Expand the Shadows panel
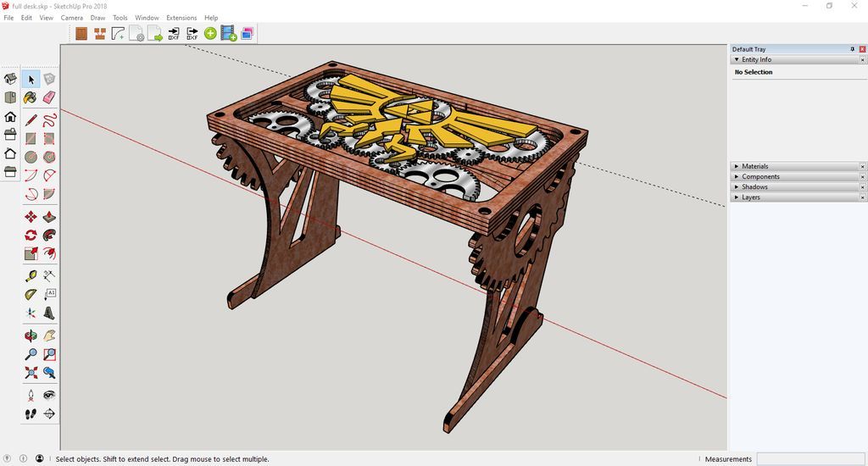 737,187
